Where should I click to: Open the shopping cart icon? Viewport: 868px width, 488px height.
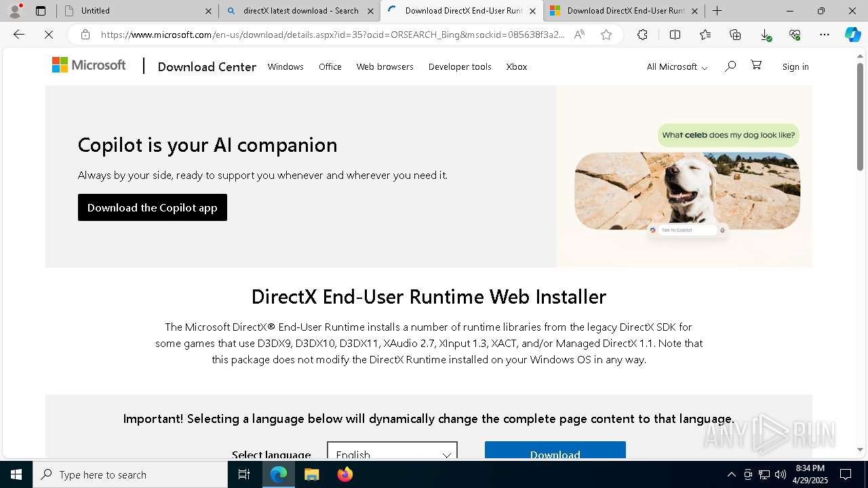[756, 65]
